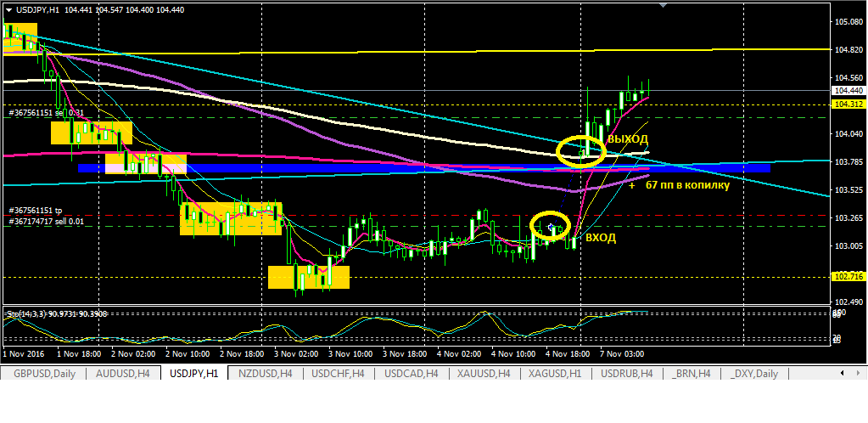The height and width of the screenshot is (423, 868).
Task: Click the highlighted 104.312 price label
Action: [x=848, y=104]
